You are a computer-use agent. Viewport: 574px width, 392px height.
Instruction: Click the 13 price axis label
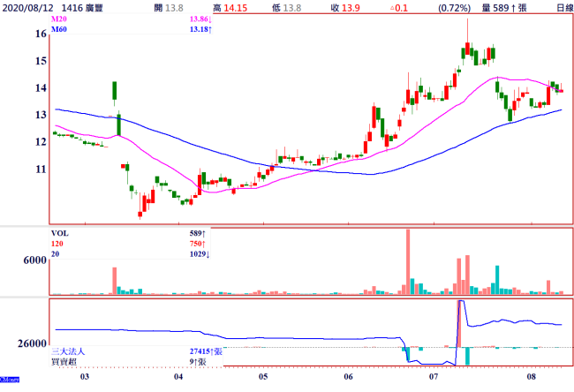pos(41,115)
